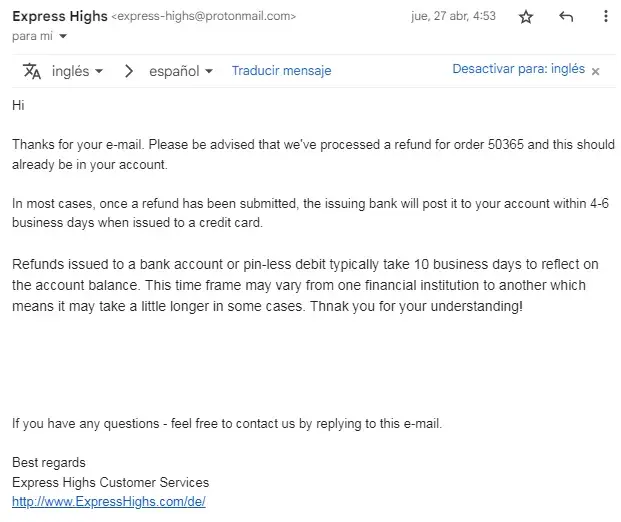
Task: Click the order number 50365 in the email
Action: click(x=505, y=145)
